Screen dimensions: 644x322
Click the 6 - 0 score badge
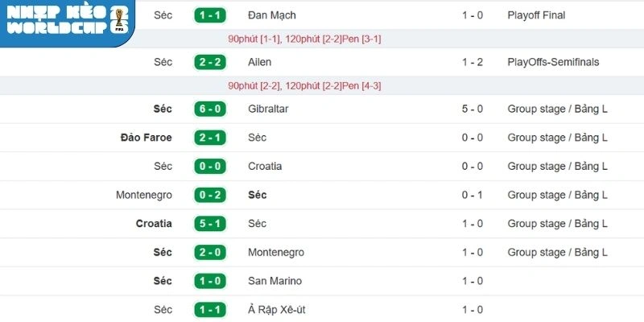tap(210, 109)
